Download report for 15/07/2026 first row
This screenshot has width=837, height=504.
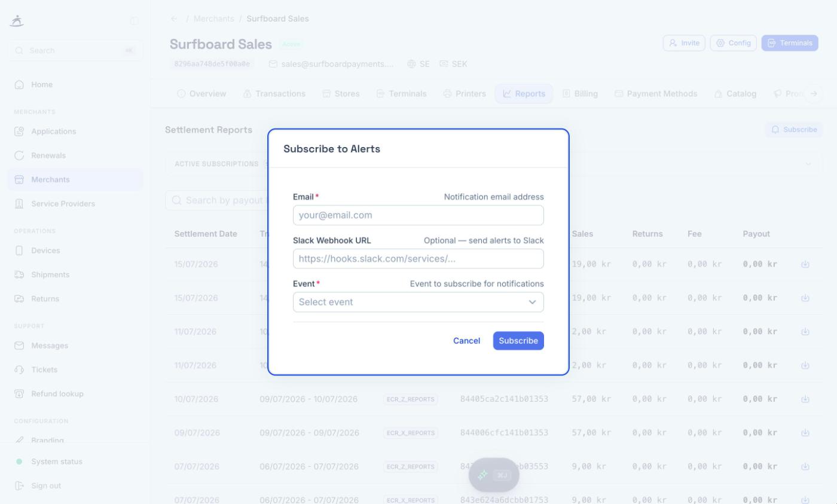coord(805,264)
